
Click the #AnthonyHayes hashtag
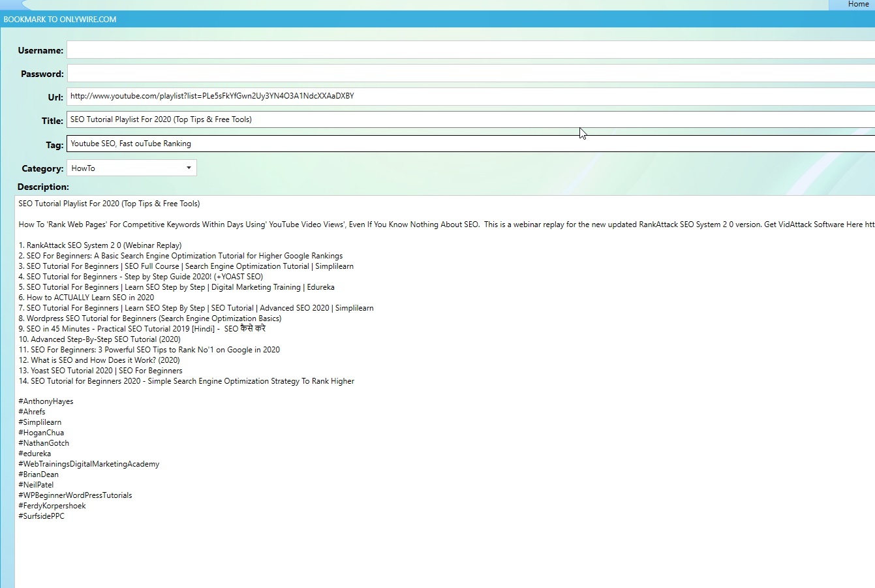pyautogui.click(x=46, y=401)
